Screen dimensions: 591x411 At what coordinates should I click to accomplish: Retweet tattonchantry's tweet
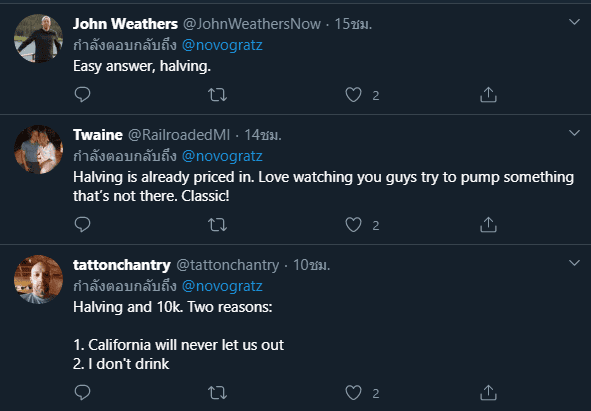tap(217, 393)
